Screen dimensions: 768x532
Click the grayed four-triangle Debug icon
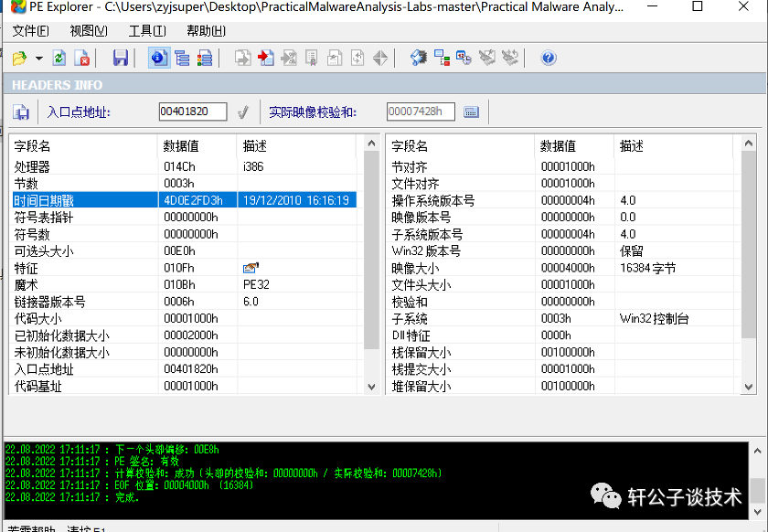380,59
